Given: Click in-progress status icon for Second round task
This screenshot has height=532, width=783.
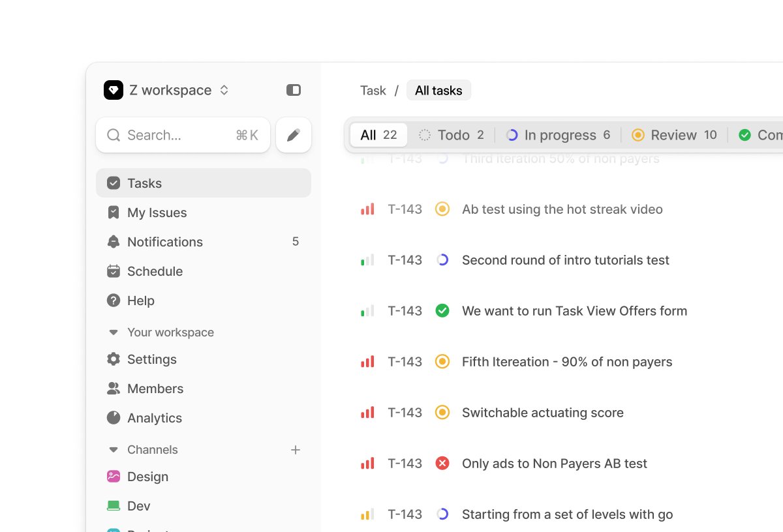Looking at the screenshot, I should (442, 260).
